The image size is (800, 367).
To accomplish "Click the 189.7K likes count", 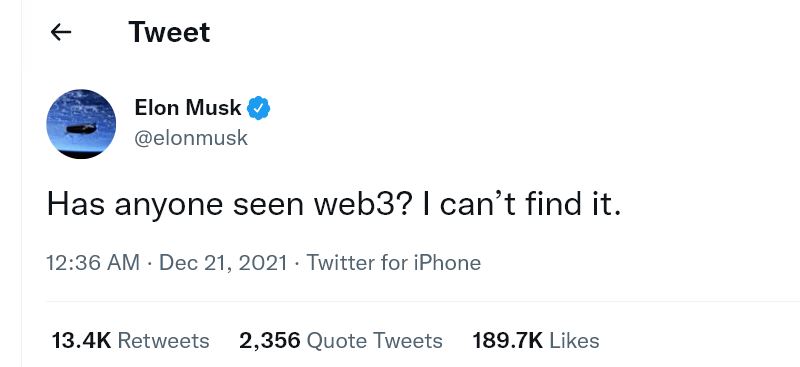I will coord(508,340).
